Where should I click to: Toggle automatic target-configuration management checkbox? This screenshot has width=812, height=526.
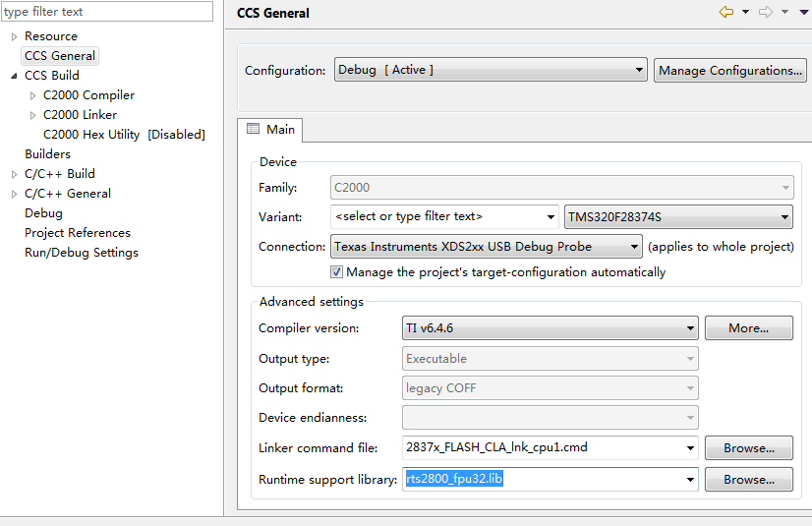[x=337, y=272]
